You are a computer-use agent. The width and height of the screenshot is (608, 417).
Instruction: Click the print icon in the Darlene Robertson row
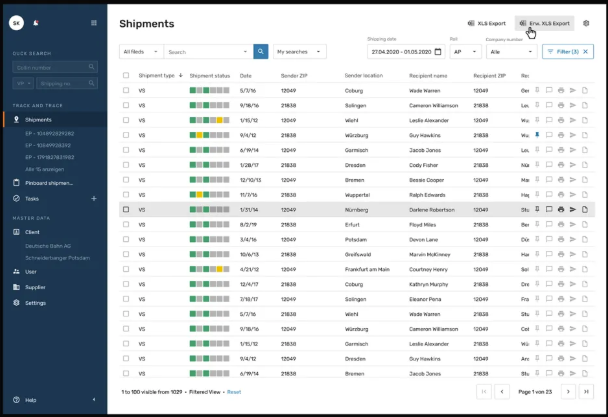(x=561, y=209)
